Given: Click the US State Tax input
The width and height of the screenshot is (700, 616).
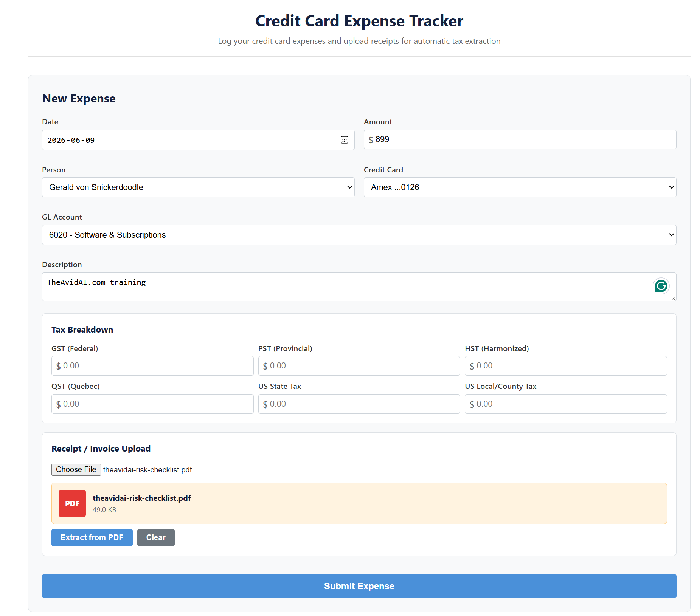Looking at the screenshot, I should 359,404.
